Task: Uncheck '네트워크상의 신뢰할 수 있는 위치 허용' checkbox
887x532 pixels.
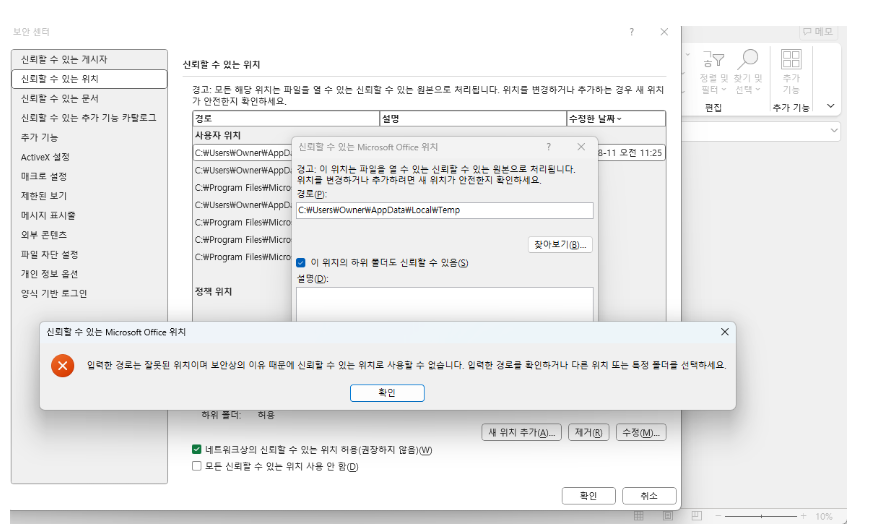Action: tap(197, 449)
